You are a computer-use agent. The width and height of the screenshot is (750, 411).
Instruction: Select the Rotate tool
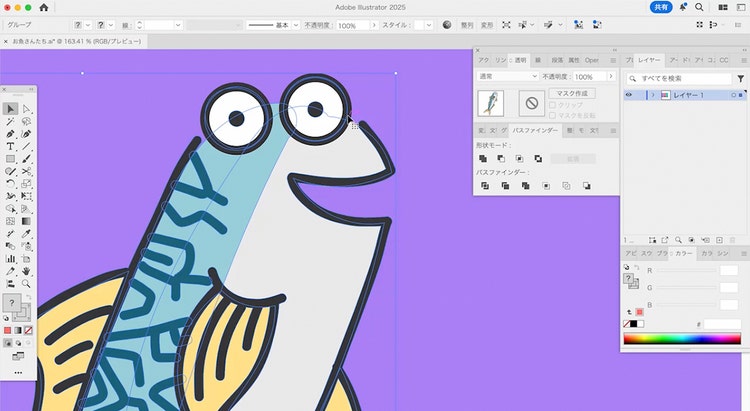tap(10, 184)
